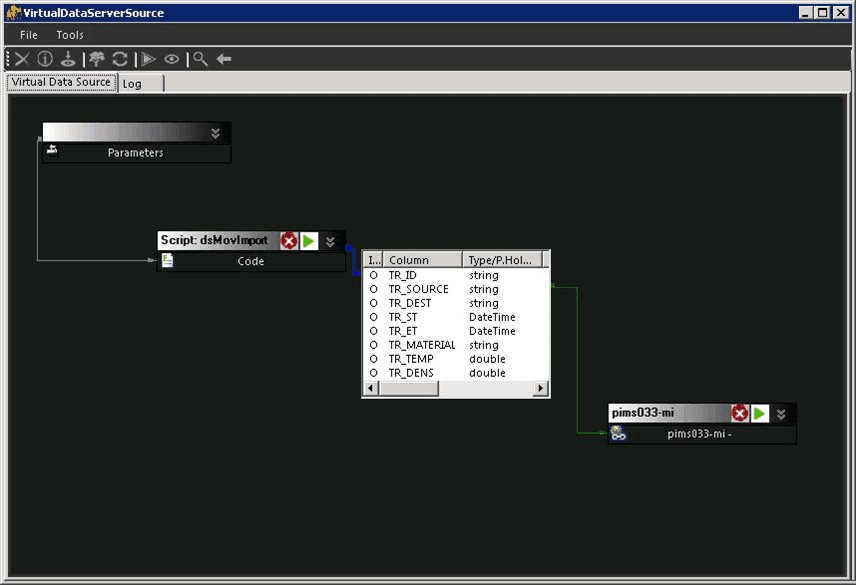The height and width of the screenshot is (585, 856).
Task: Disable the dsMovImport script with its red X
Action: coord(288,240)
